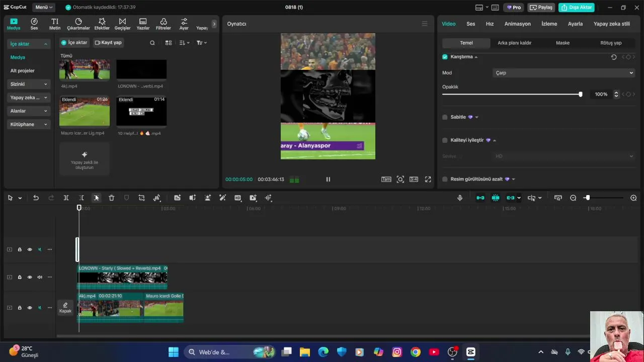Enable the Kaliteyi iyileştir checkbox
This screenshot has width=644, height=362.
445,140
